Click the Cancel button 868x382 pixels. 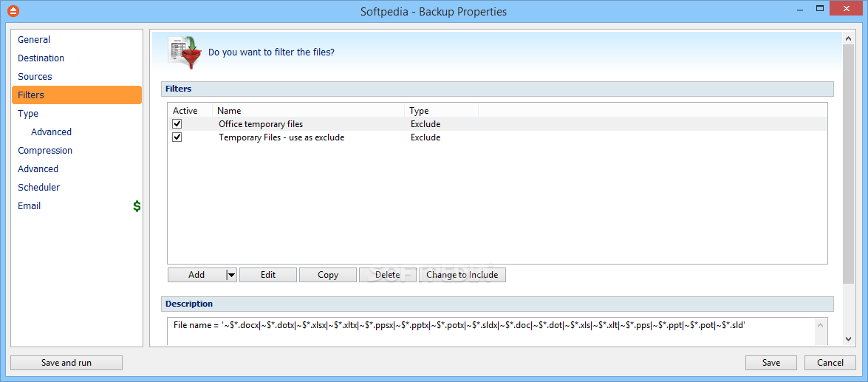(830, 363)
